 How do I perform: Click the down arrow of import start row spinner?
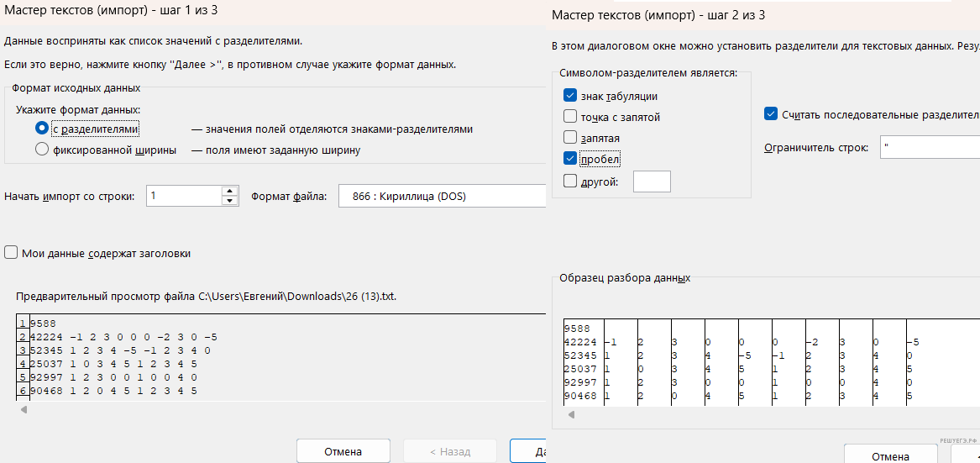[230, 201]
